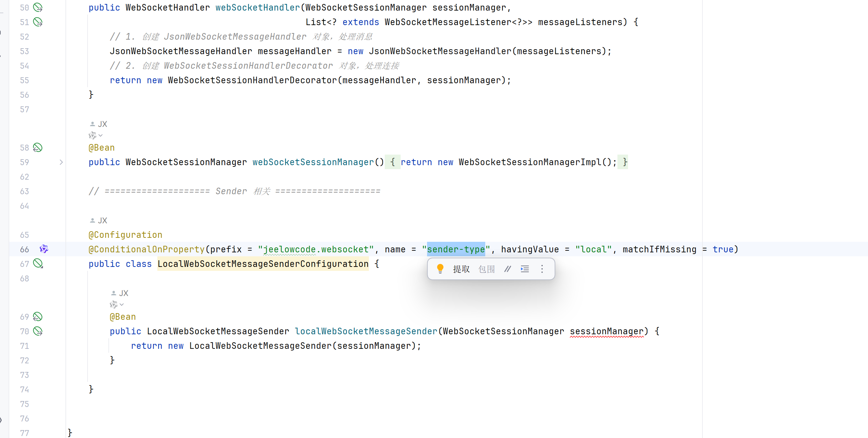Click the lightbulb quick-fix icon in floating toolbar
The height and width of the screenshot is (438, 868).
coord(440,269)
